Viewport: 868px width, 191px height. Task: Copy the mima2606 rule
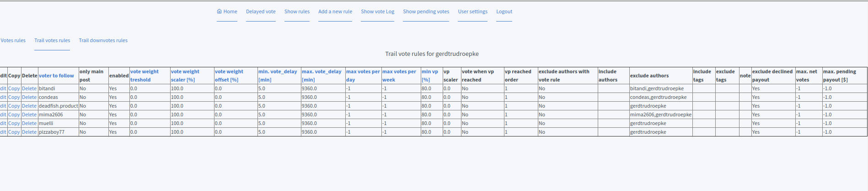14,115
